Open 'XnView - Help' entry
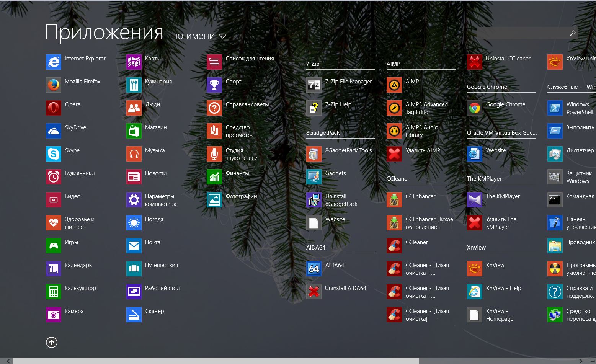596x364 pixels. 495,292
